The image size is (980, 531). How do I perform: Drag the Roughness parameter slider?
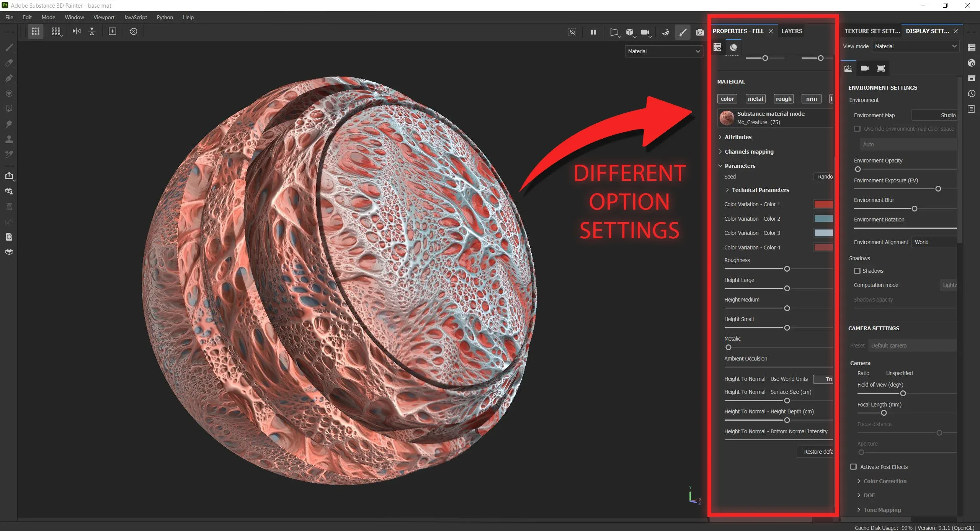coord(786,268)
